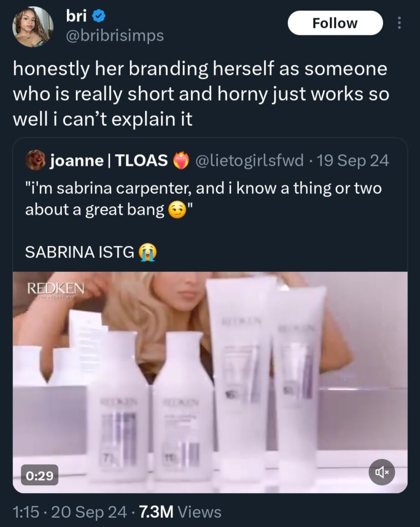Click joanne's small avatar in quoted tweet
This screenshot has width=420, height=527.
[x=35, y=161]
